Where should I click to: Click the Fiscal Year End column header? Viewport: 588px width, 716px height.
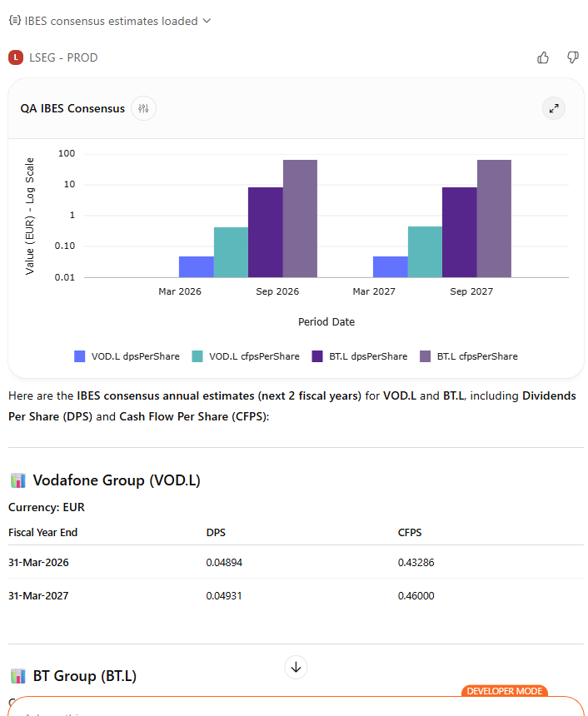pyautogui.click(x=42, y=532)
